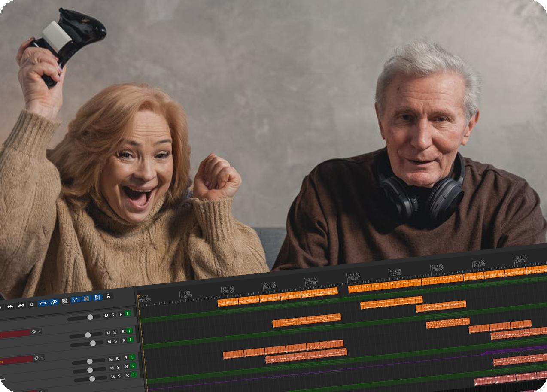This screenshot has height=392, width=547.
Task: Solo the track whose name ends in 'ow'
Action: coord(119,377)
